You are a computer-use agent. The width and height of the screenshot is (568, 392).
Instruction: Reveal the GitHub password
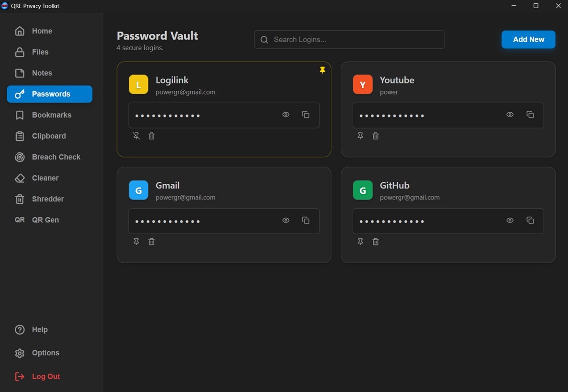coord(509,220)
